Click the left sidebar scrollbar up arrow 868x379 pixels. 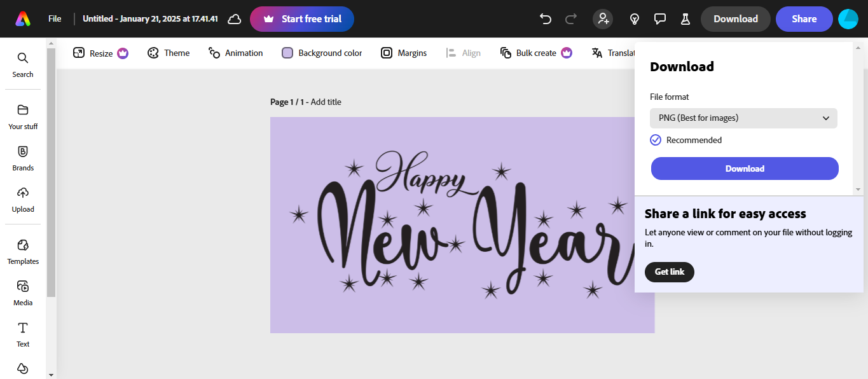point(51,43)
